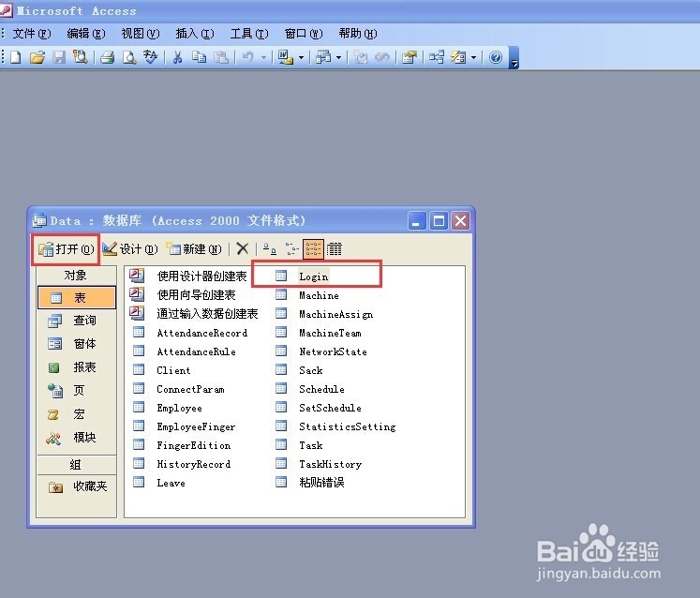
Task: Expand the 组 groups header
Action: click(77, 465)
